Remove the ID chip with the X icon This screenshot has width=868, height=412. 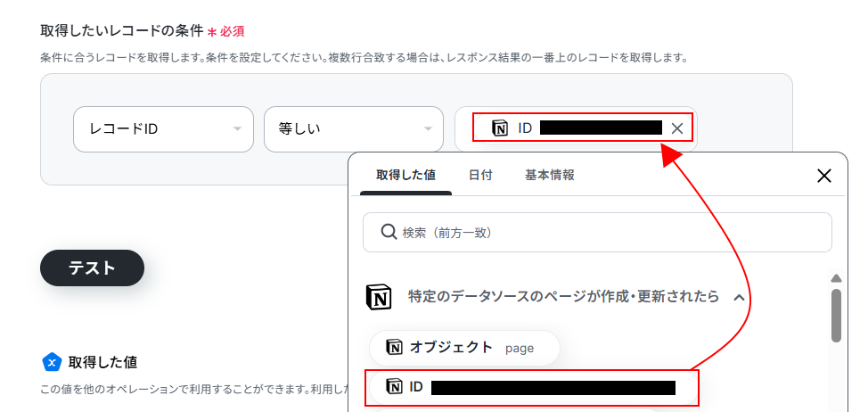[677, 128]
